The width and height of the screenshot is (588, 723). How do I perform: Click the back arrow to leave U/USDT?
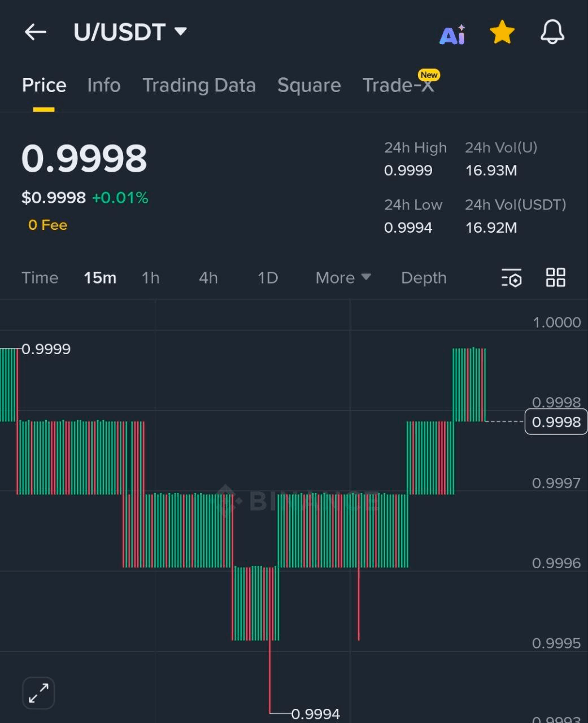pos(36,32)
